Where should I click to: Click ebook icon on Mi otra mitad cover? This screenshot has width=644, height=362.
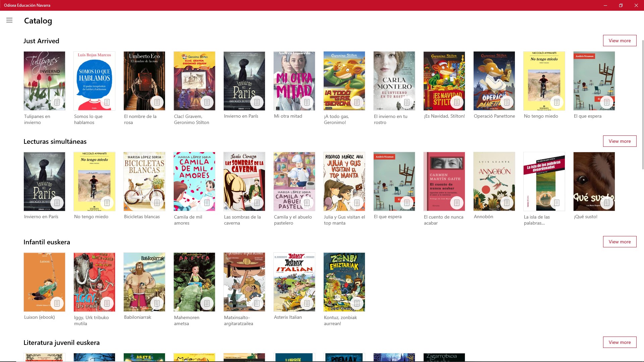coord(307,102)
